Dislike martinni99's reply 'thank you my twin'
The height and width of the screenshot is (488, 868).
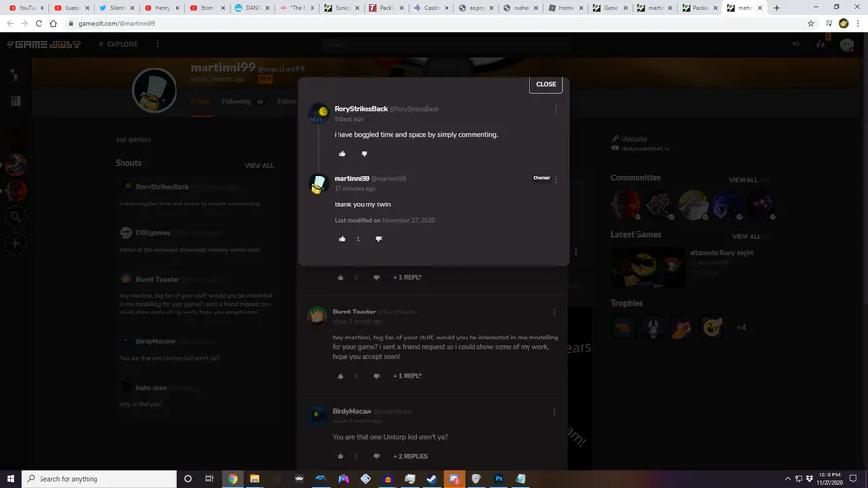[x=379, y=239]
